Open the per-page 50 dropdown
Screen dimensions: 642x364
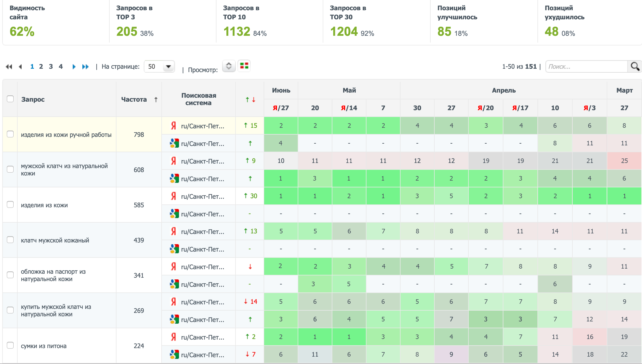(159, 67)
